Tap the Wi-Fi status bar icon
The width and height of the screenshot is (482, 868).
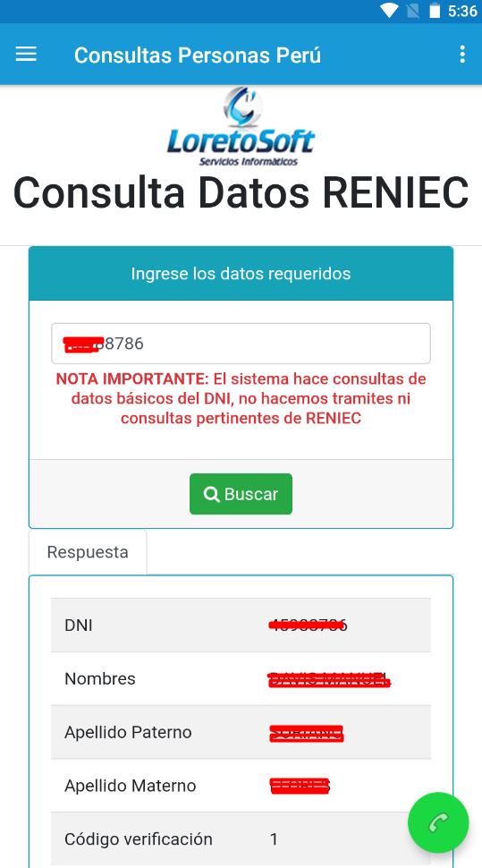click(390, 11)
